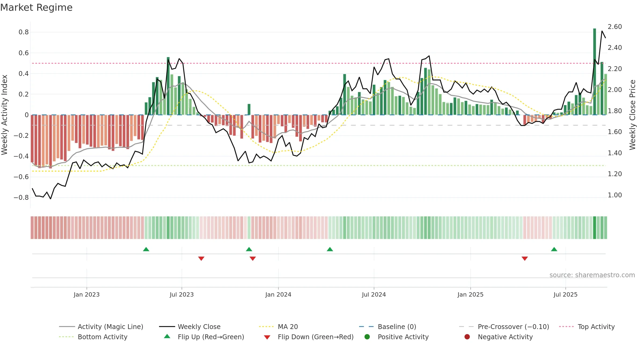Click the red flip-down marker after Jul 2023
Image resolution: width=644 pixels, height=362 pixels.
(201, 258)
